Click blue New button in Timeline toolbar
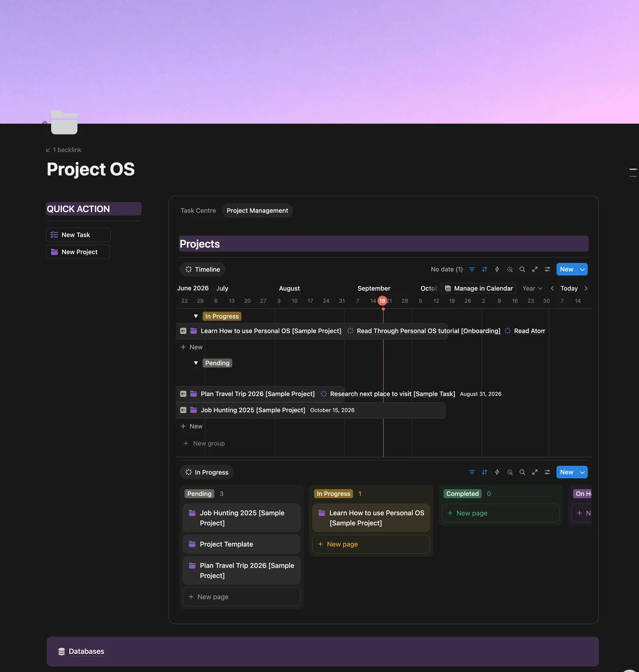Image resolution: width=639 pixels, height=672 pixels. coord(566,269)
